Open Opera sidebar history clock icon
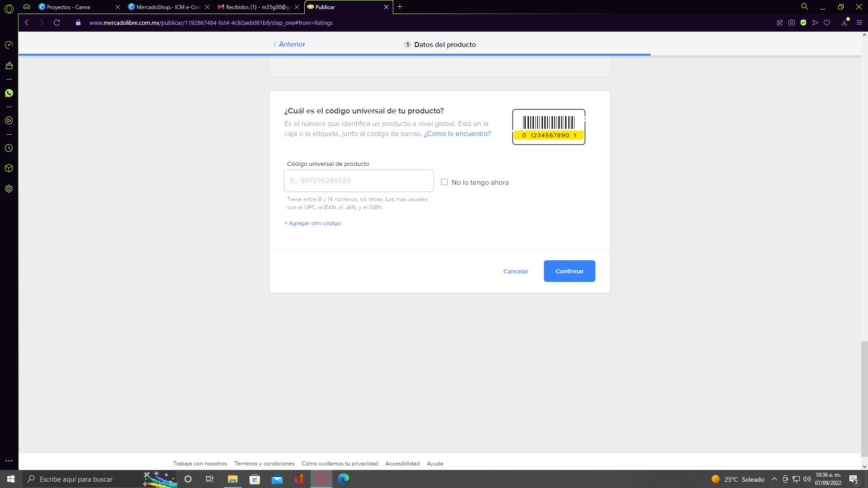 (9, 148)
